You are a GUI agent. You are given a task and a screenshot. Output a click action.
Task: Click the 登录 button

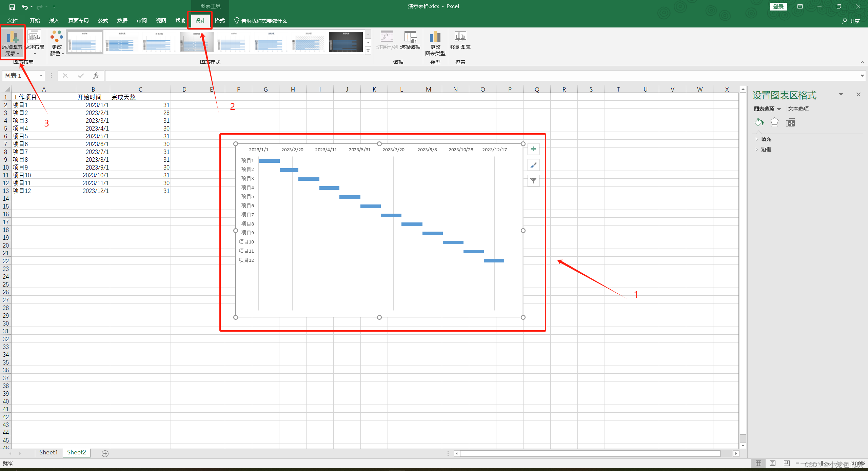(778, 6)
